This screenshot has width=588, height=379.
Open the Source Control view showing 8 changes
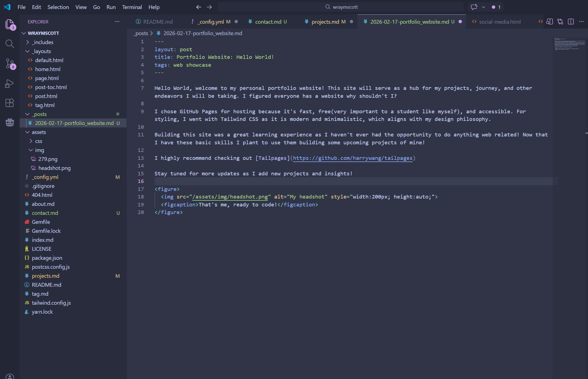tap(10, 63)
